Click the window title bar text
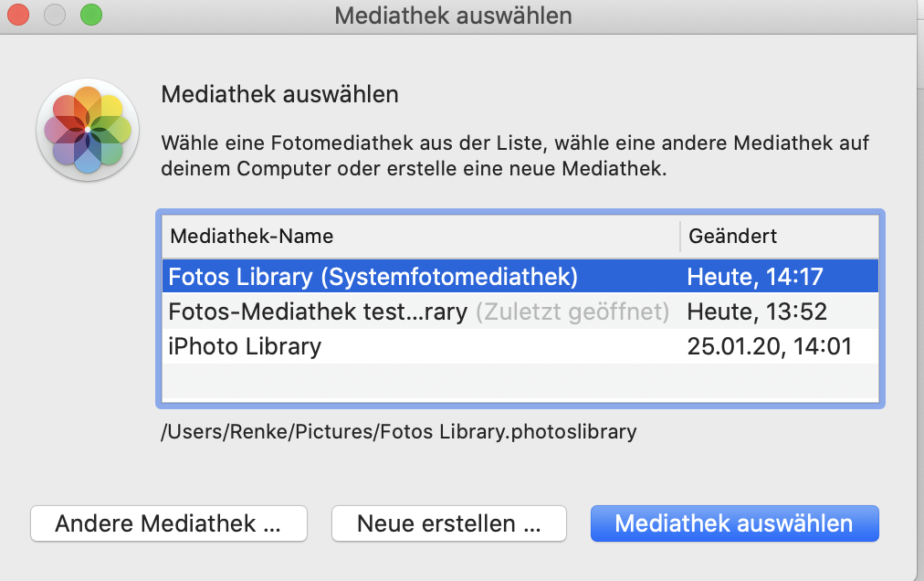Screen dimensions: 924x581 point(454,16)
